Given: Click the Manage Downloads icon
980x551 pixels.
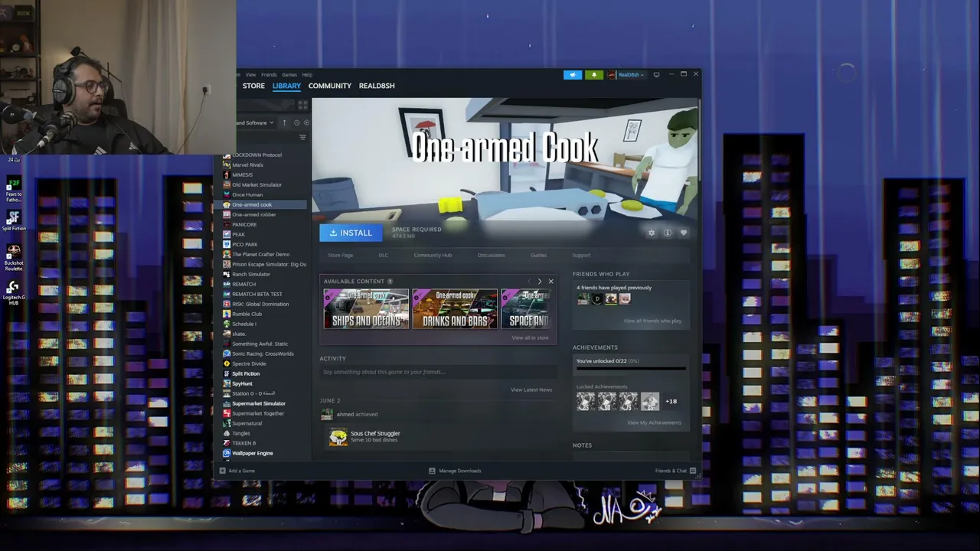Looking at the screenshot, I should [x=432, y=471].
